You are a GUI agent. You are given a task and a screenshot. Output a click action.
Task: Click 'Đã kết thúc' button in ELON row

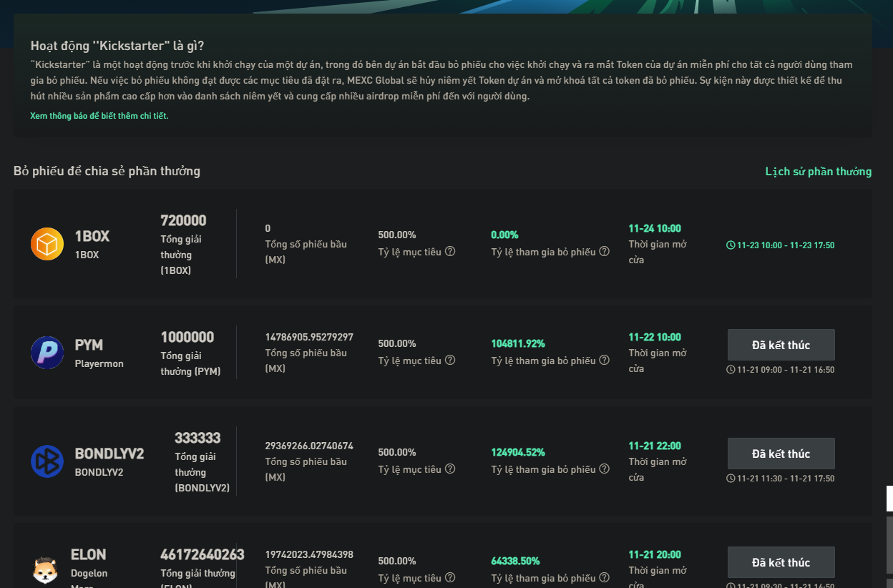[x=781, y=562]
